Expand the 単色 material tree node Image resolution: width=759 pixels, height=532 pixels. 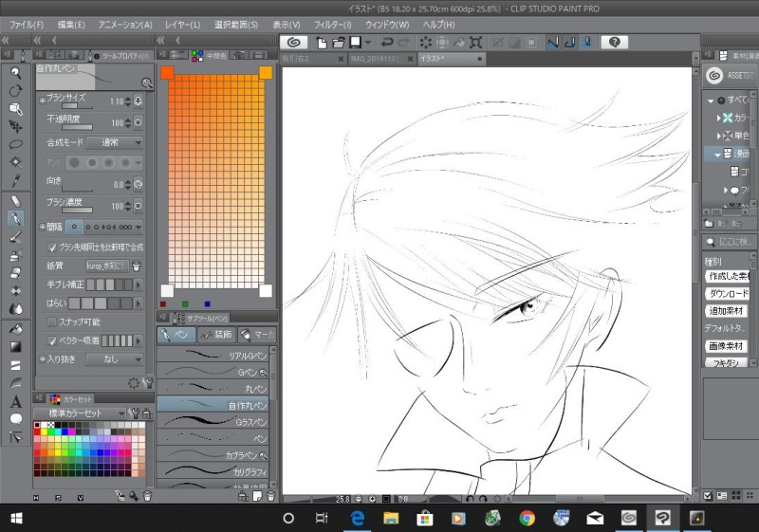(719, 136)
